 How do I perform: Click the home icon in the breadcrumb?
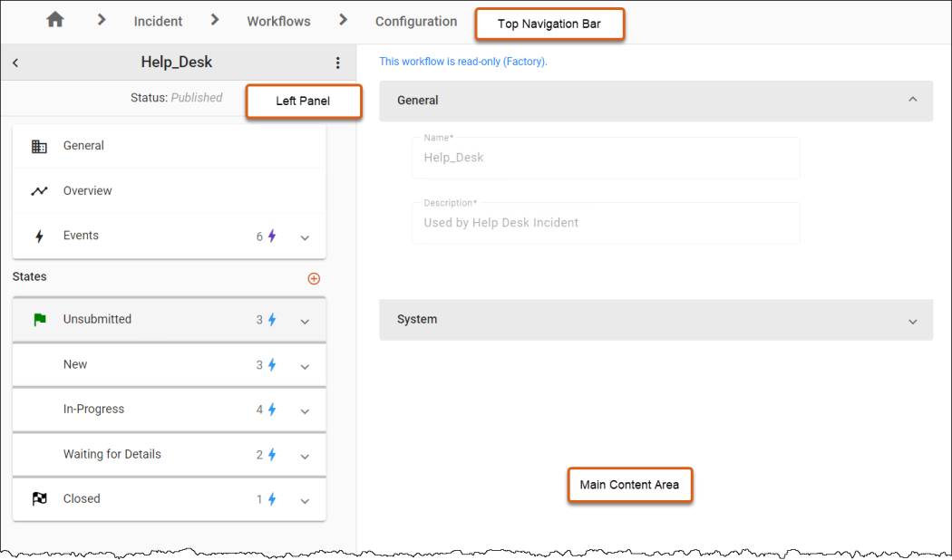coord(54,20)
